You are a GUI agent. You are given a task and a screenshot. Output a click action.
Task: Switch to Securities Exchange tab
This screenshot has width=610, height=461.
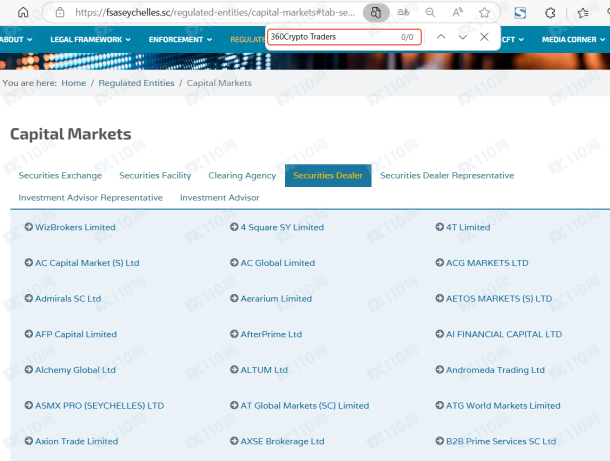coord(60,175)
